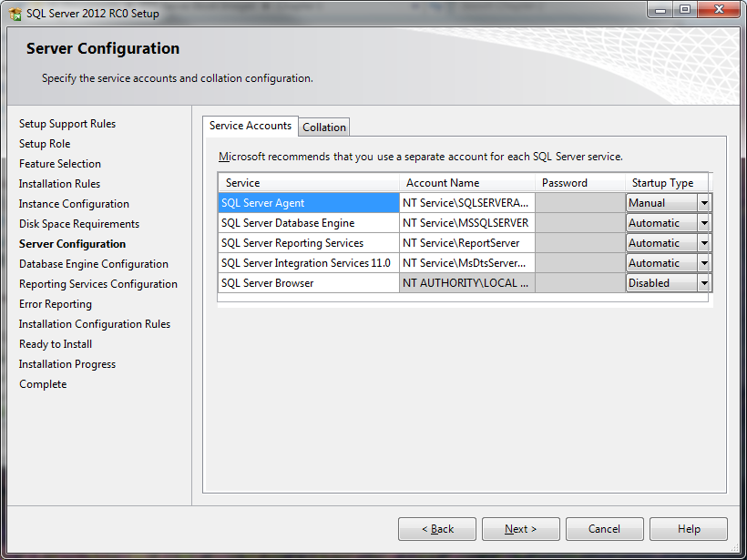The height and width of the screenshot is (560, 747).
Task: Maximize the setup window
Action: tap(685, 9)
